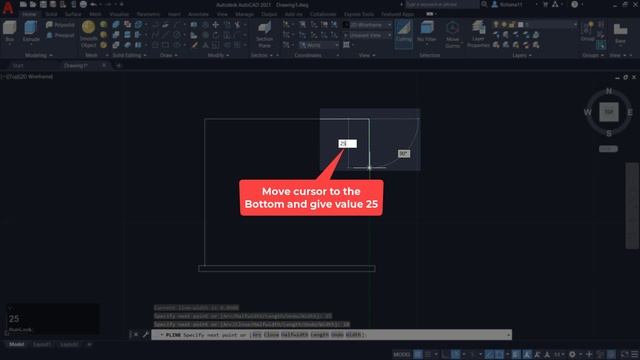Open the Unsaved View dropdown
The image size is (640, 360).
coord(371,36)
